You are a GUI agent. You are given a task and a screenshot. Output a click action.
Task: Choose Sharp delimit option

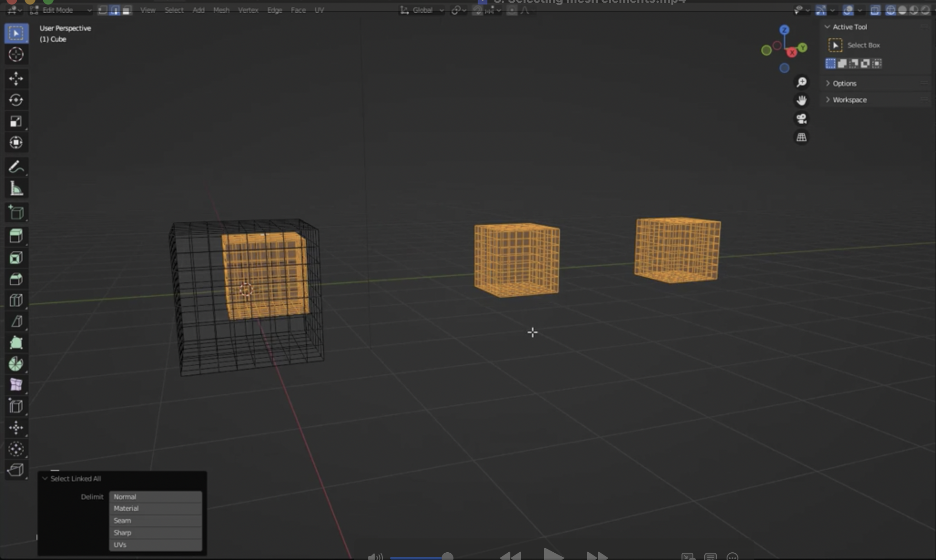pos(155,533)
